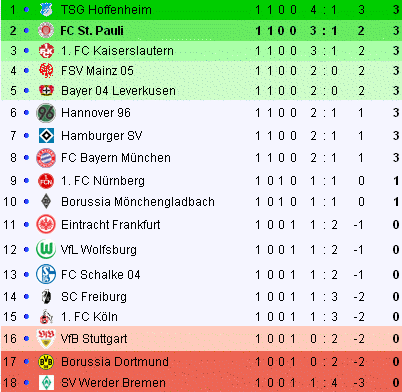The image size is (402, 392).
Task: Click the blue dot beside rank 1
Action: [26, 10]
